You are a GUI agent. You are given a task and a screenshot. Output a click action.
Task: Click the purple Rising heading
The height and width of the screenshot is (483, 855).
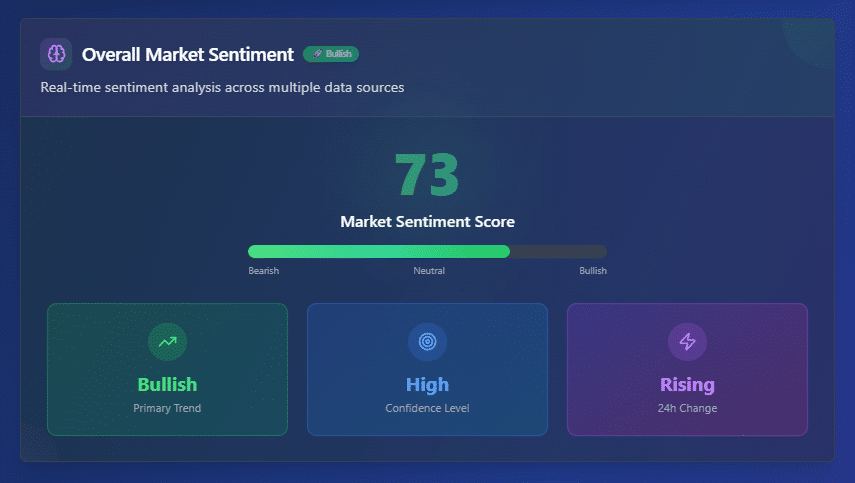[687, 385]
